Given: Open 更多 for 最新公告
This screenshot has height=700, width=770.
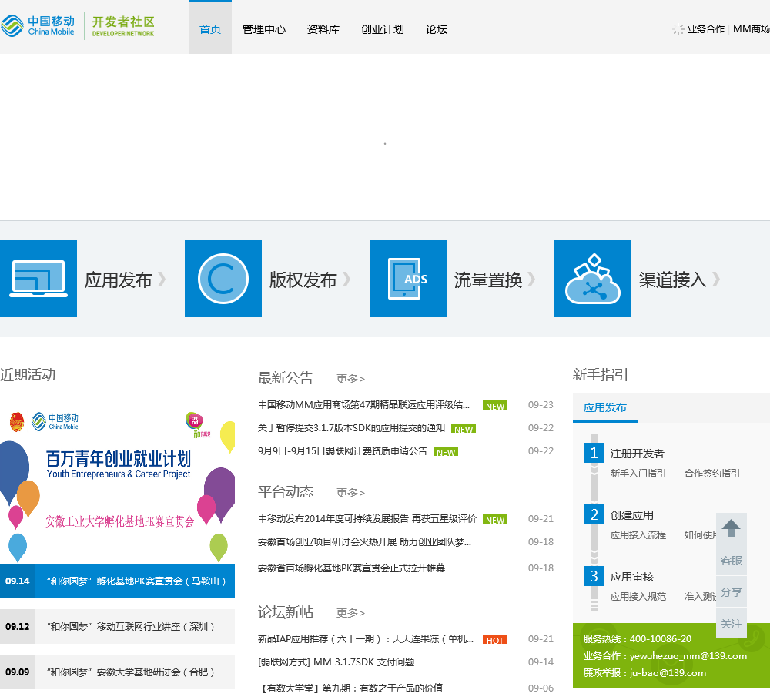Looking at the screenshot, I should pos(350,379).
